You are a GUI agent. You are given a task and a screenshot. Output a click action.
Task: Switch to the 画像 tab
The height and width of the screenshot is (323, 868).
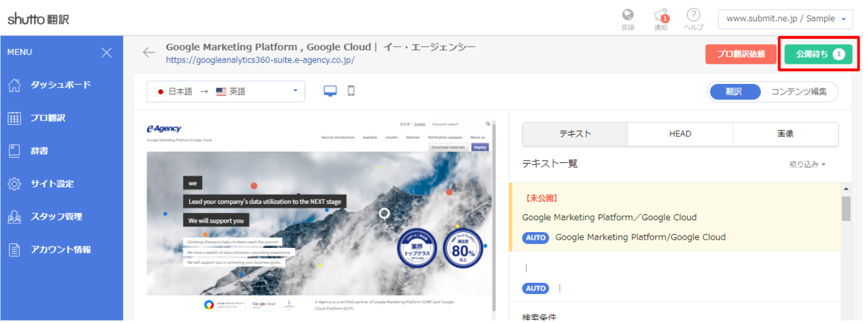point(785,134)
